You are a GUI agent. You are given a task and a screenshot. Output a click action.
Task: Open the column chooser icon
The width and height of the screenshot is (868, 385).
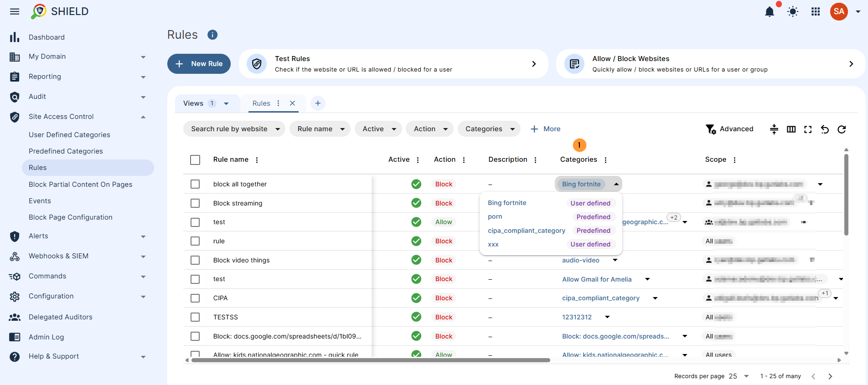click(x=791, y=129)
